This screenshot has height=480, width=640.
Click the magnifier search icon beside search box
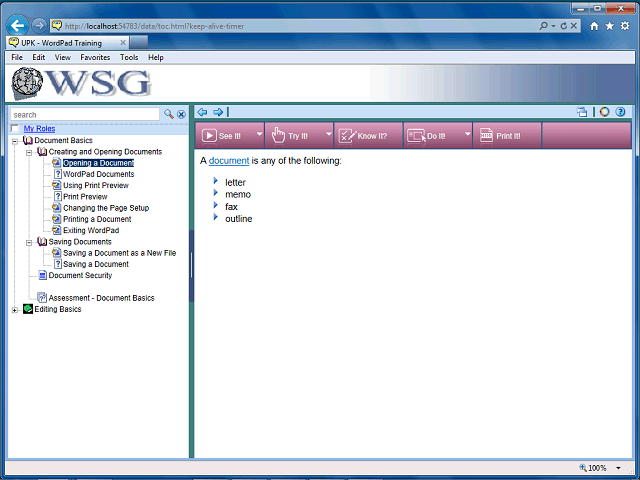(169, 114)
